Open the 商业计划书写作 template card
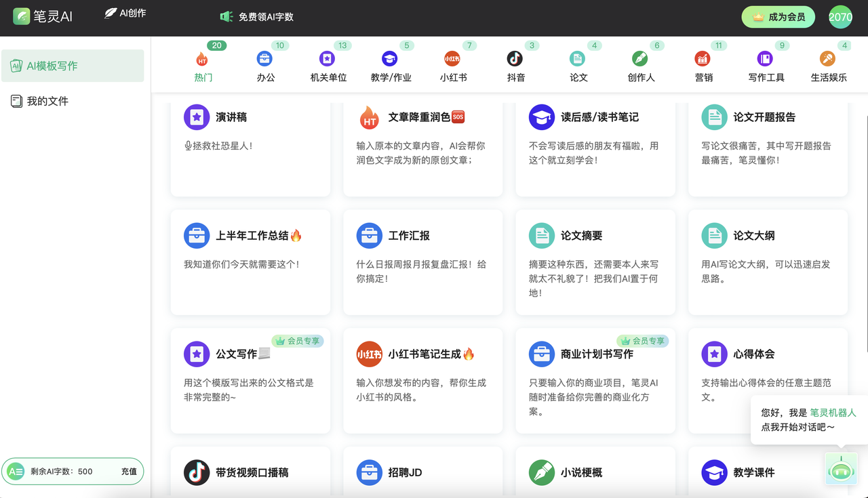This screenshot has height=498, width=868. tap(595, 379)
